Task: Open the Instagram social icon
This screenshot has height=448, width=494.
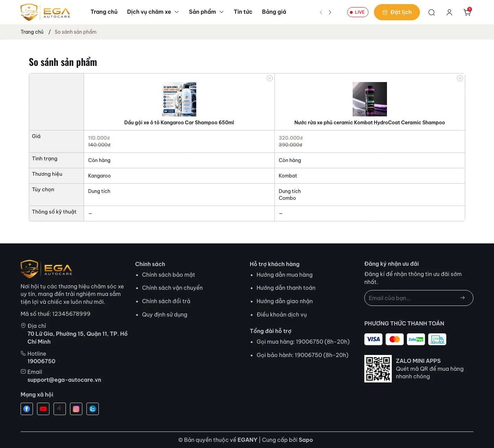Action: coord(76,409)
